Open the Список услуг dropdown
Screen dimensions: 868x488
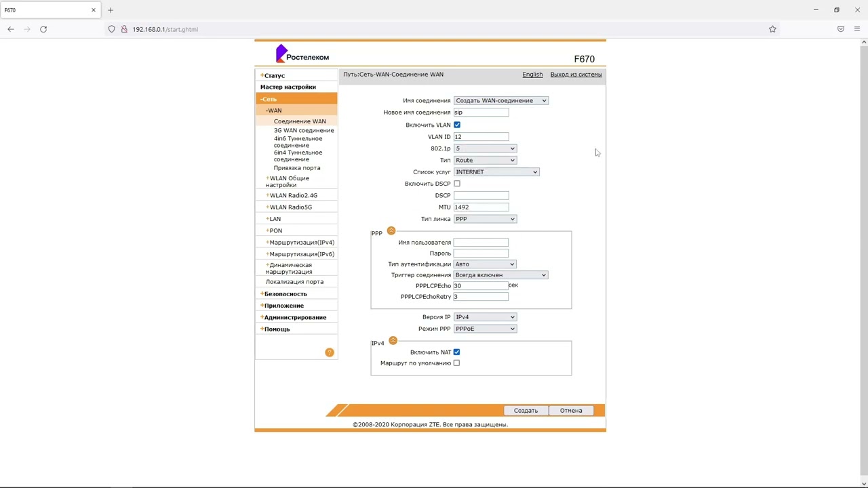tap(496, 172)
